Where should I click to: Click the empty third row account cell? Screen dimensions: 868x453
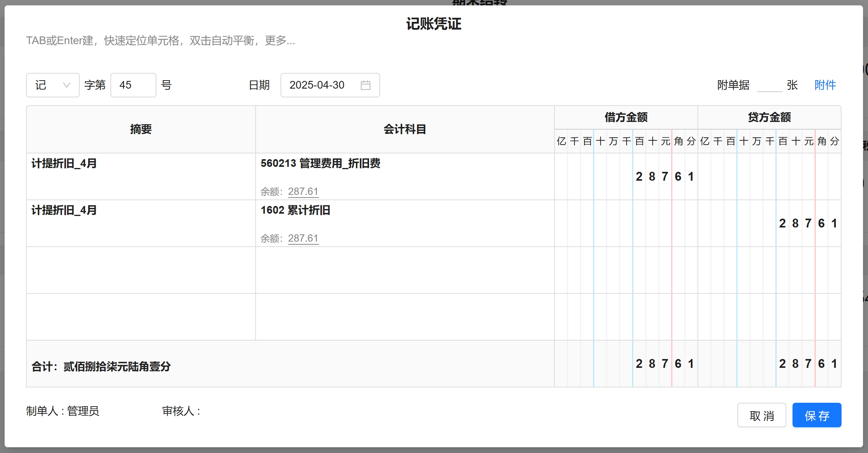pos(405,270)
